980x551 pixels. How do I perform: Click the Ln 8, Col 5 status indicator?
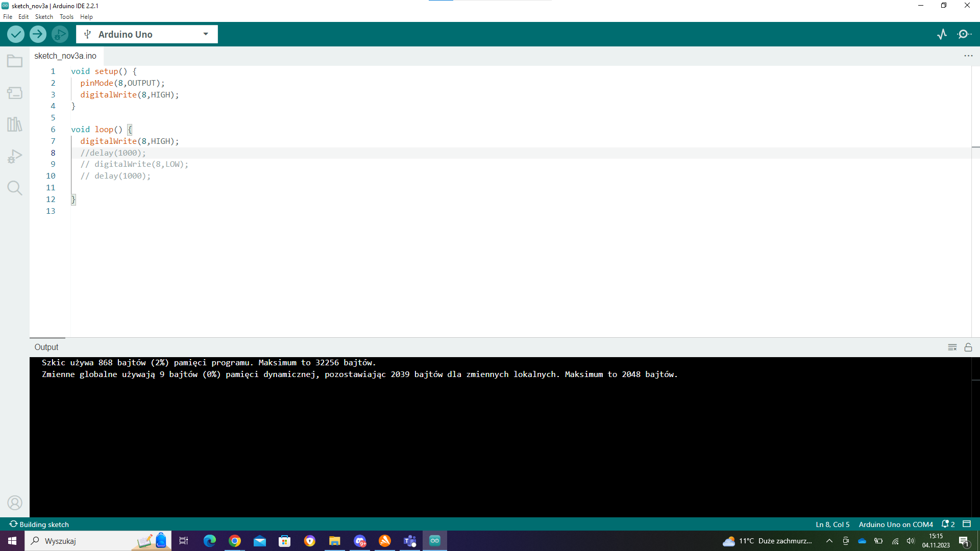click(x=832, y=524)
